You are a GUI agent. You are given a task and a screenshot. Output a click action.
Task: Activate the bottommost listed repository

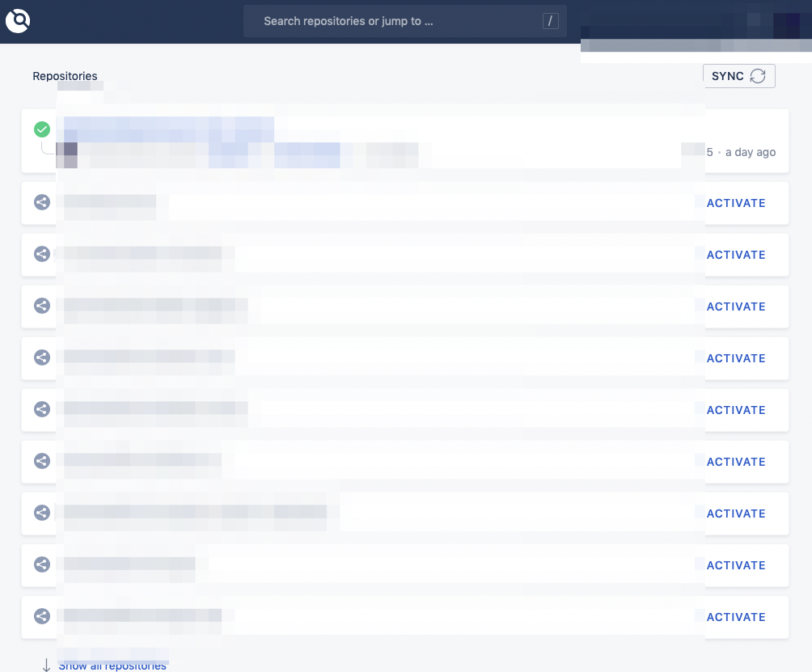735,617
